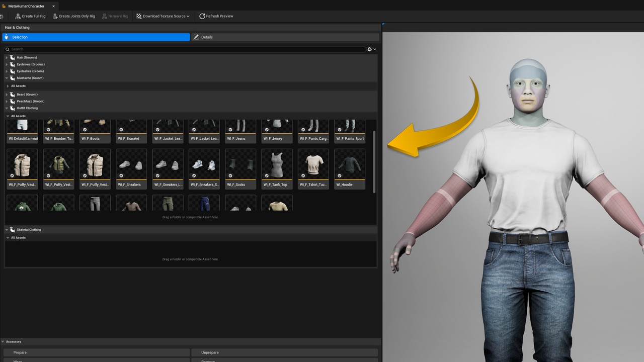Expand the Beard (Groom) category arrow
Image resolution: width=644 pixels, height=362 pixels.
pos(7,95)
